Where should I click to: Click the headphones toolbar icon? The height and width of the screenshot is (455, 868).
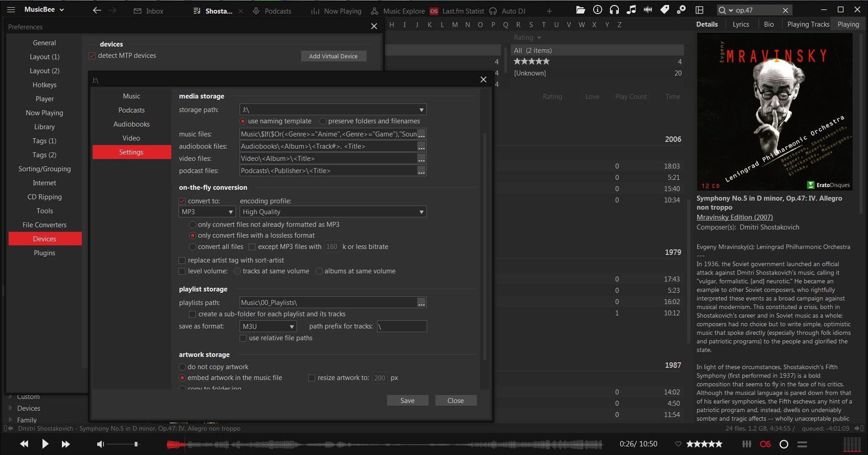click(614, 10)
